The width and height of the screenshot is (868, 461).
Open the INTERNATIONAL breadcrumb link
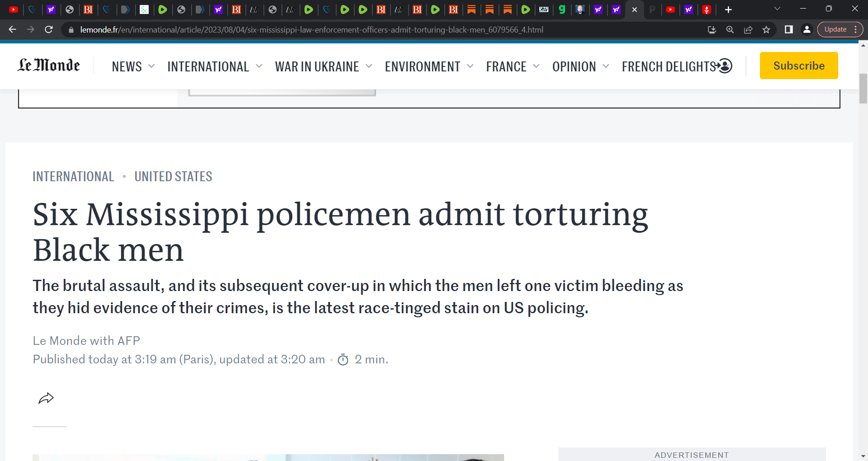pyautogui.click(x=73, y=176)
